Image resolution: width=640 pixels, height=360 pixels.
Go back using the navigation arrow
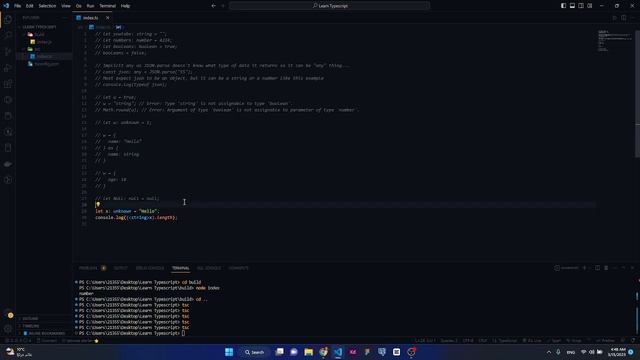coord(213,6)
